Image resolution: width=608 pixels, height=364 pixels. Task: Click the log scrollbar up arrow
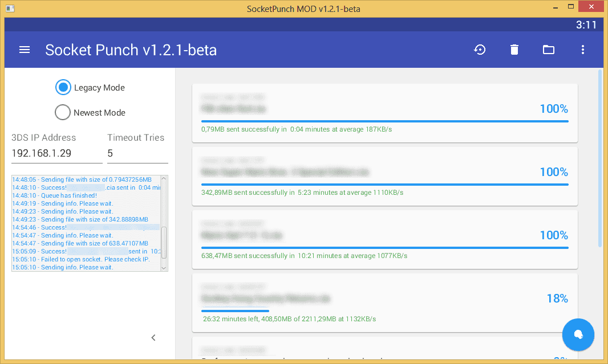coord(164,178)
